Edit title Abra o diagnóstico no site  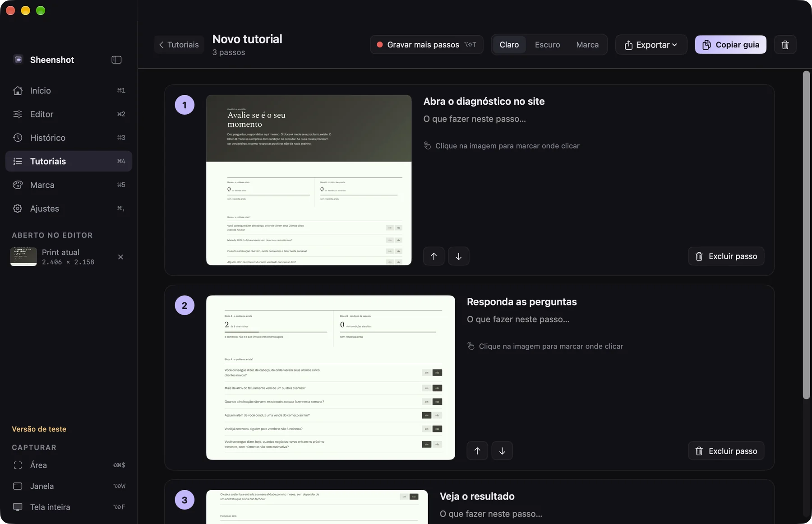pos(484,102)
